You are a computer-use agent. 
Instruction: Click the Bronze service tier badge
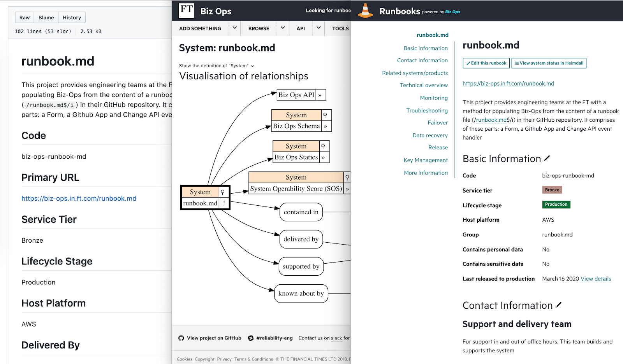[x=552, y=190]
